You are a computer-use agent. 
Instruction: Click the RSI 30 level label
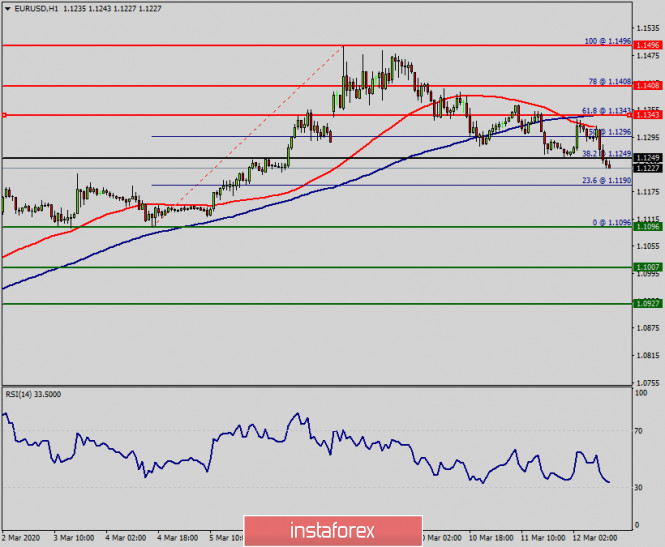638,488
